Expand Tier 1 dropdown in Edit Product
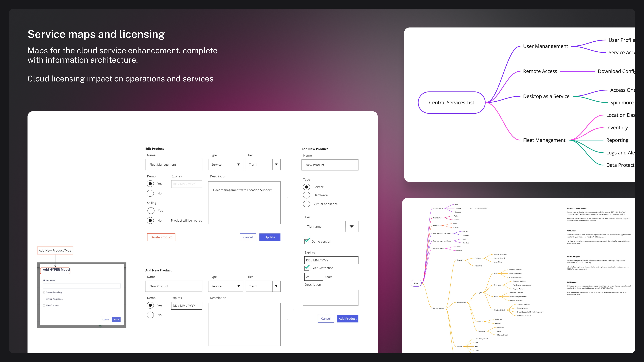 (276, 165)
